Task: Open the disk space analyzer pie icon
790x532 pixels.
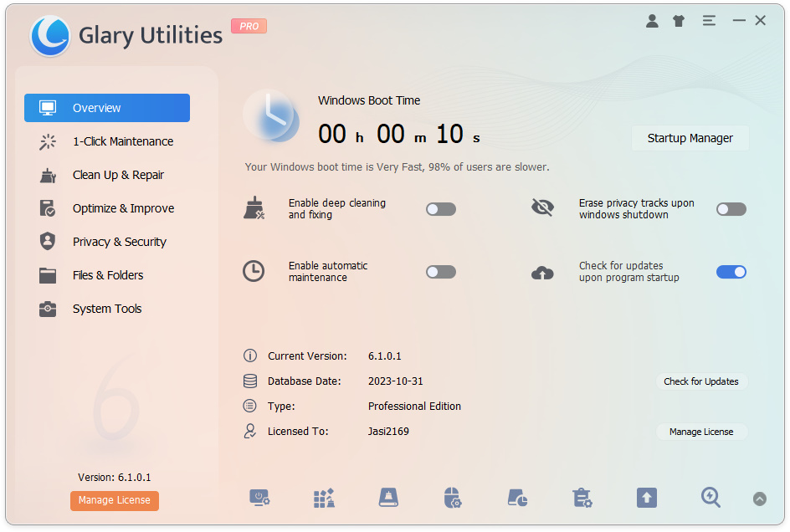Action: (517, 498)
